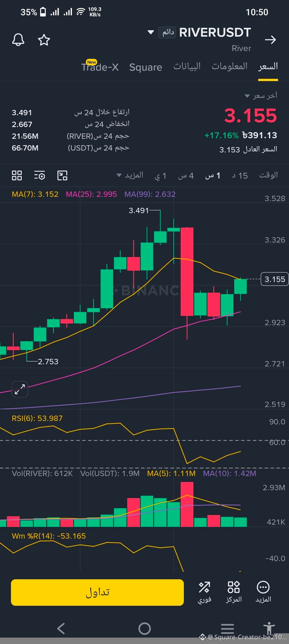289x644 pixels.
Task: Tap the tallest red volume bar
Action: click(x=187, y=504)
